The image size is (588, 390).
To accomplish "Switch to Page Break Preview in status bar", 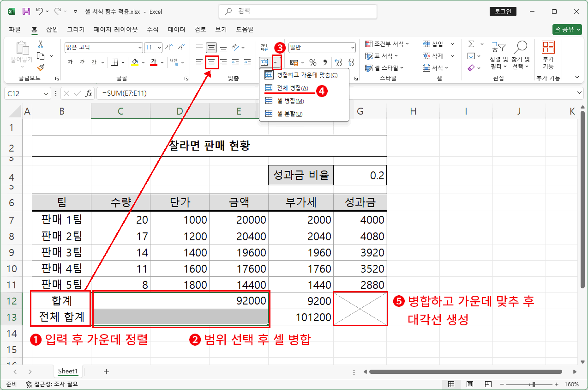I will coord(488,384).
